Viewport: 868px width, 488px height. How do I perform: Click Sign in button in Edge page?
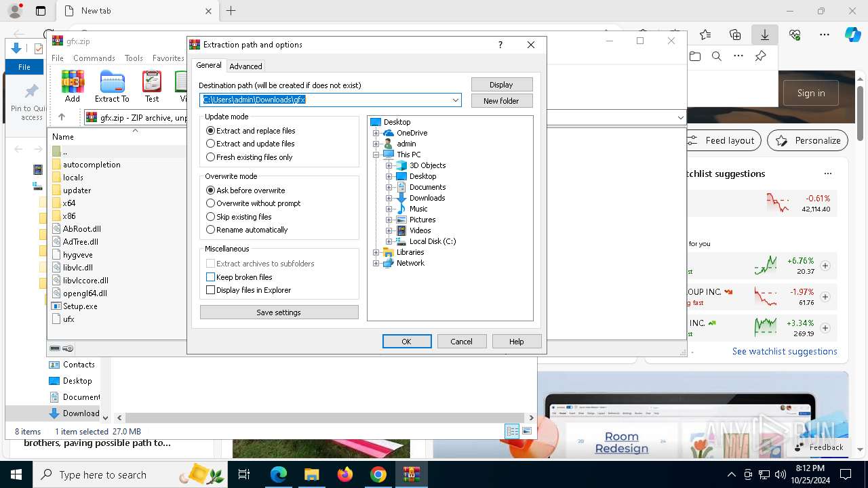[811, 93]
